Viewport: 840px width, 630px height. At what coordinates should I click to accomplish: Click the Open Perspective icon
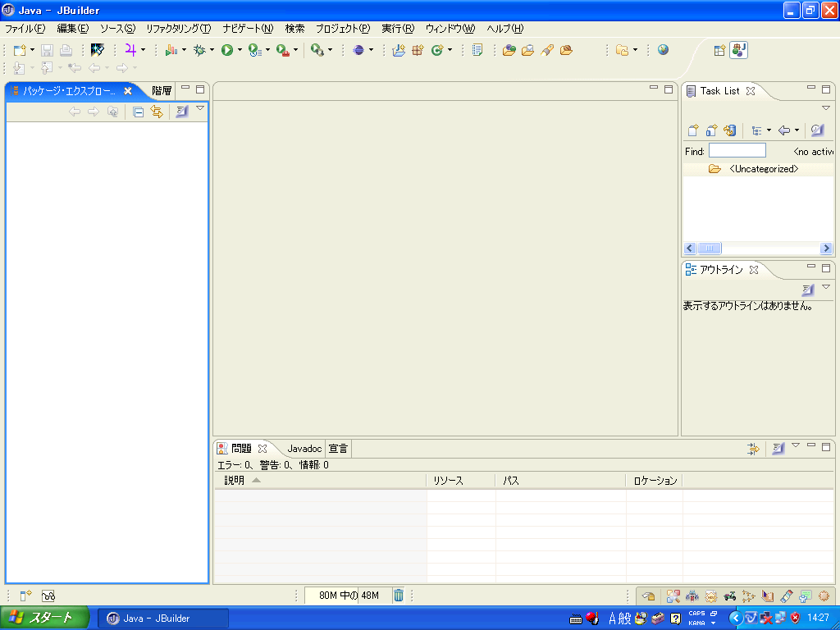point(719,50)
